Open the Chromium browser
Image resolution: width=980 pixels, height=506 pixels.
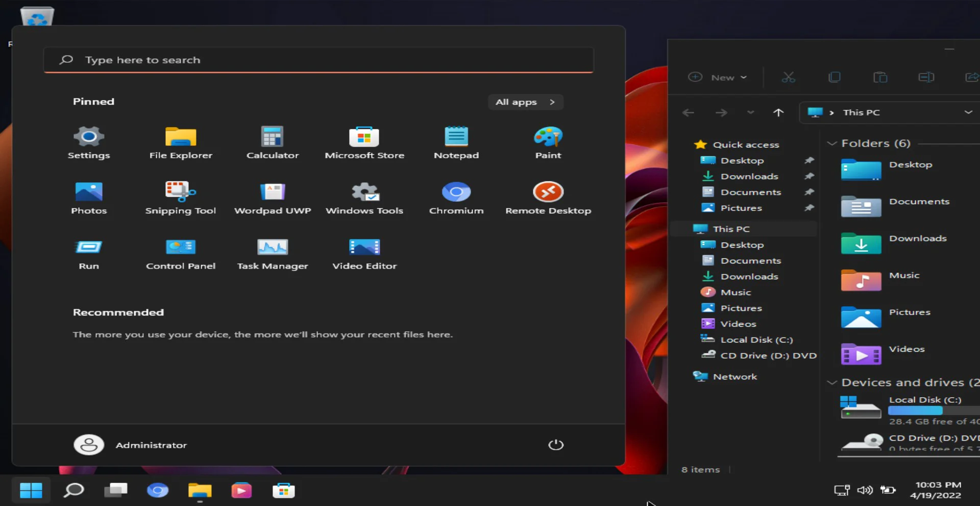coord(456,198)
